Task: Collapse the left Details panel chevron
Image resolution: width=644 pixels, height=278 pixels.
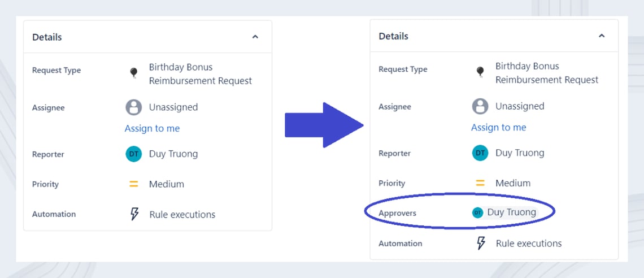Action: (255, 37)
